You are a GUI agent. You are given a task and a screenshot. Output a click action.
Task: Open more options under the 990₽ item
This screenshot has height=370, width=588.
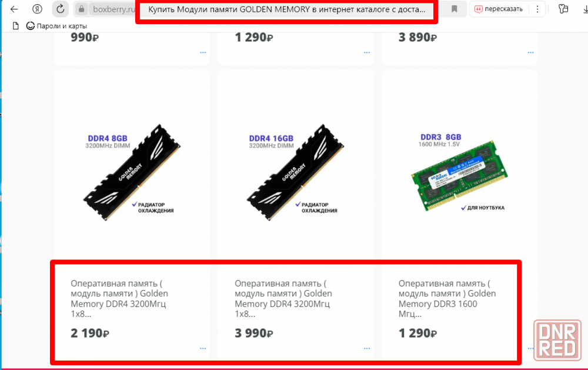click(203, 52)
